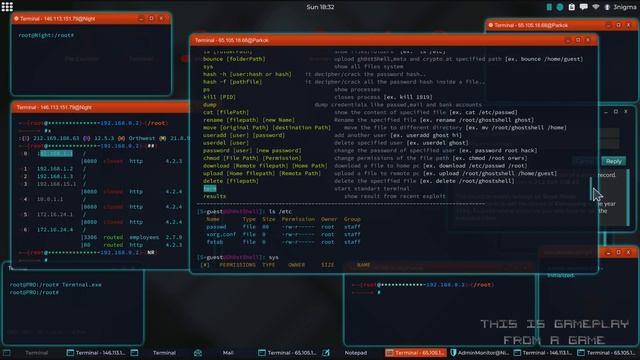This screenshot has height=360, width=640.
Task: Click the Notepad pencil icon in taskbar
Action: tap(326, 353)
